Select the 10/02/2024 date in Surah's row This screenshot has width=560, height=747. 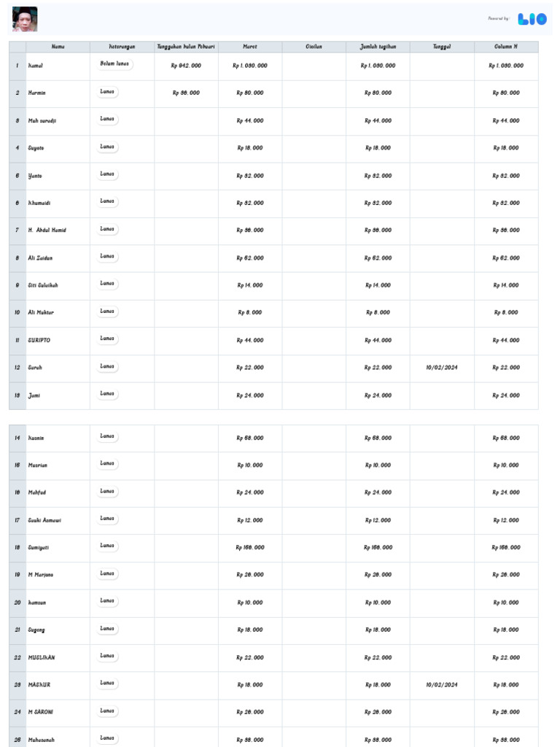click(x=442, y=368)
